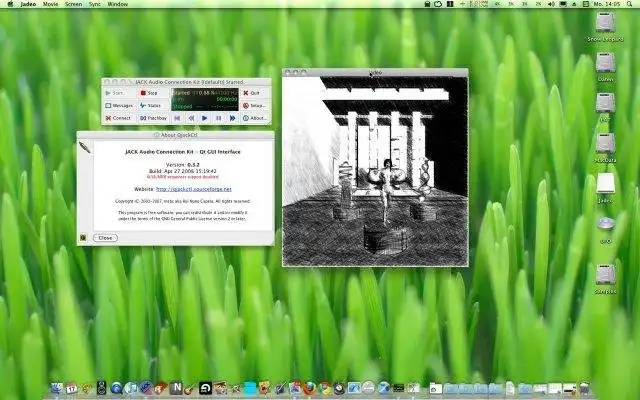The image size is (640, 400).
Task: Open the speaker icon app in the Dock
Action: [x=102, y=388]
